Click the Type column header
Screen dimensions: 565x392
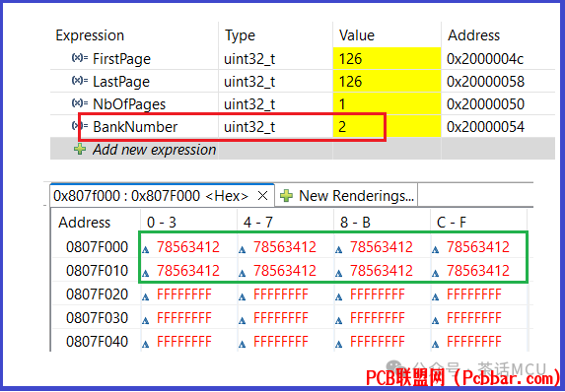point(240,35)
